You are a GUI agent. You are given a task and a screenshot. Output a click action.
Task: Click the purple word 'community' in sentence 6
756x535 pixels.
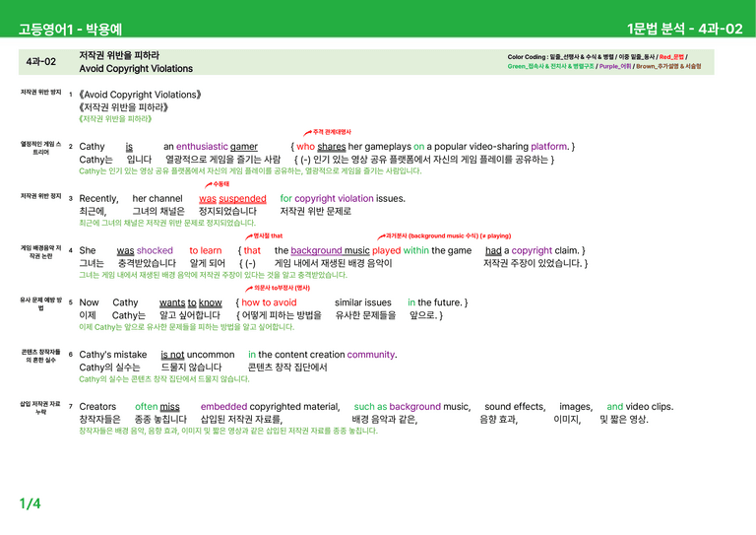[371, 355]
